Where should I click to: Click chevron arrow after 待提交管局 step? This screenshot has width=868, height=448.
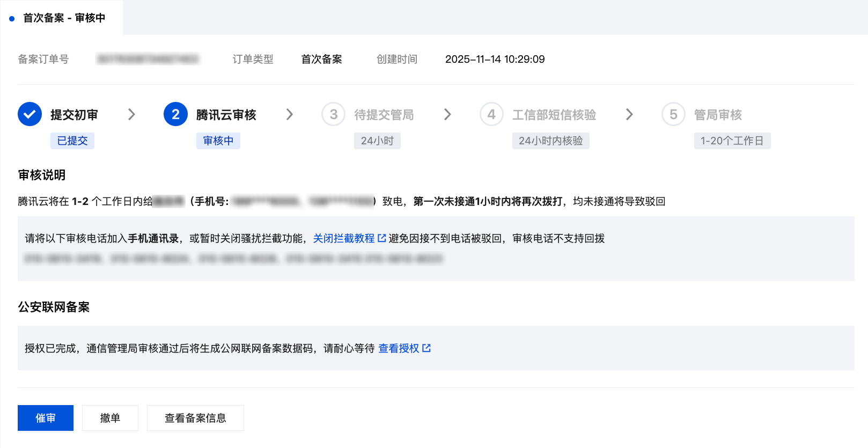pyautogui.click(x=448, y=114)
